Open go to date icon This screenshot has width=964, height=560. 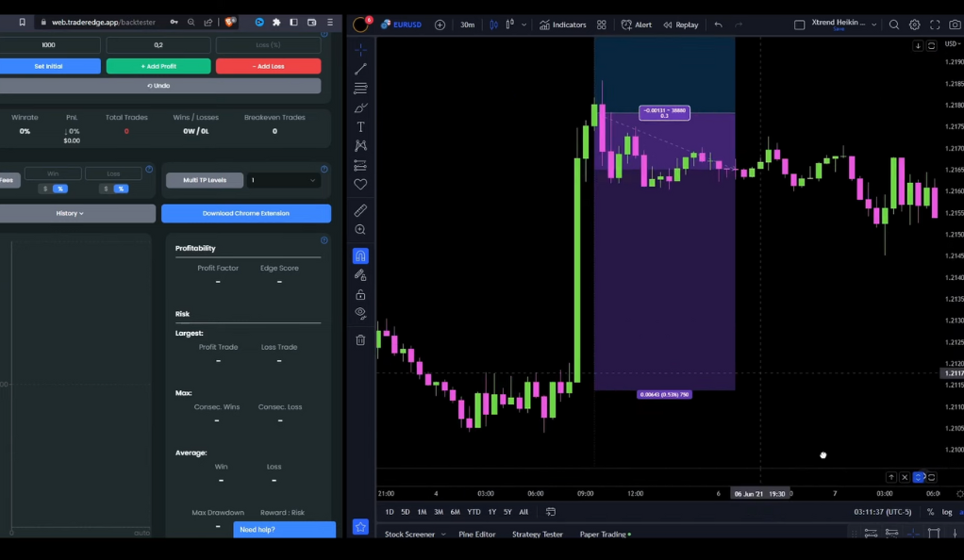point(550,511)
